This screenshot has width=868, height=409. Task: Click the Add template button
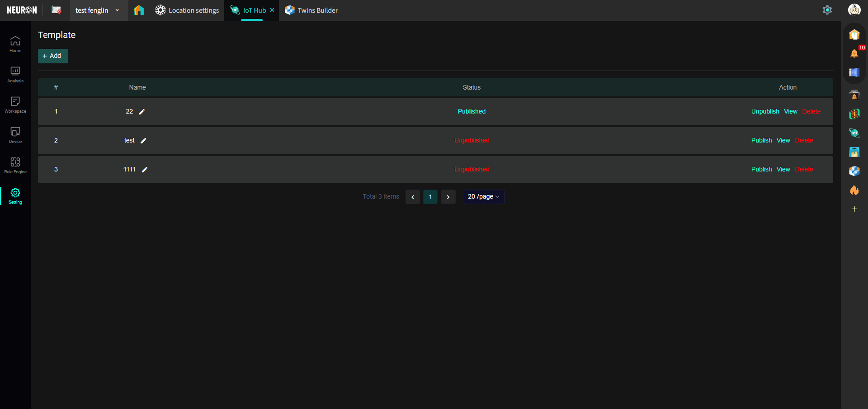[53, 56]
